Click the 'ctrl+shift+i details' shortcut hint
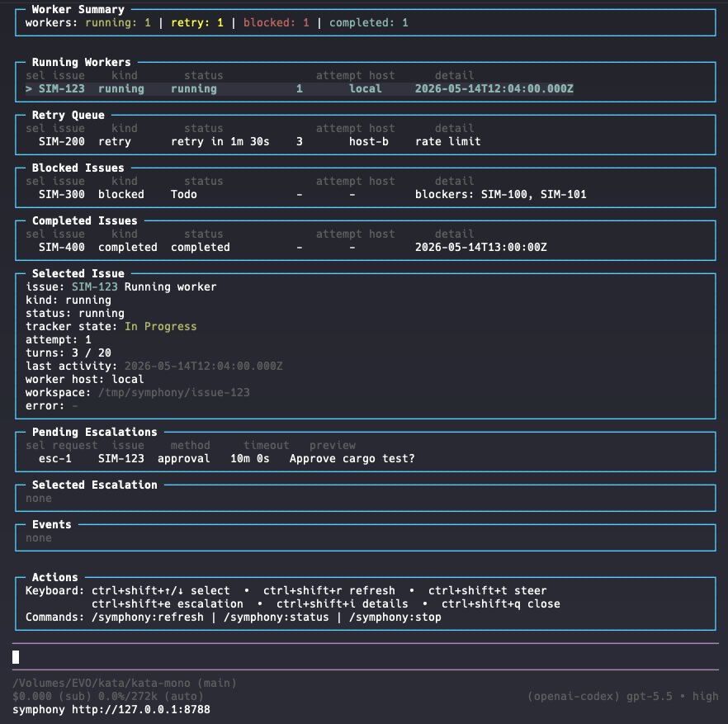The height and width of the screenshot is (724, 728). (343, 604)
